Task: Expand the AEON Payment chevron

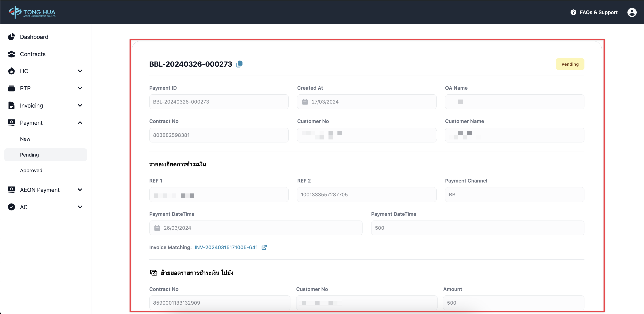Action: pos(80,190)
